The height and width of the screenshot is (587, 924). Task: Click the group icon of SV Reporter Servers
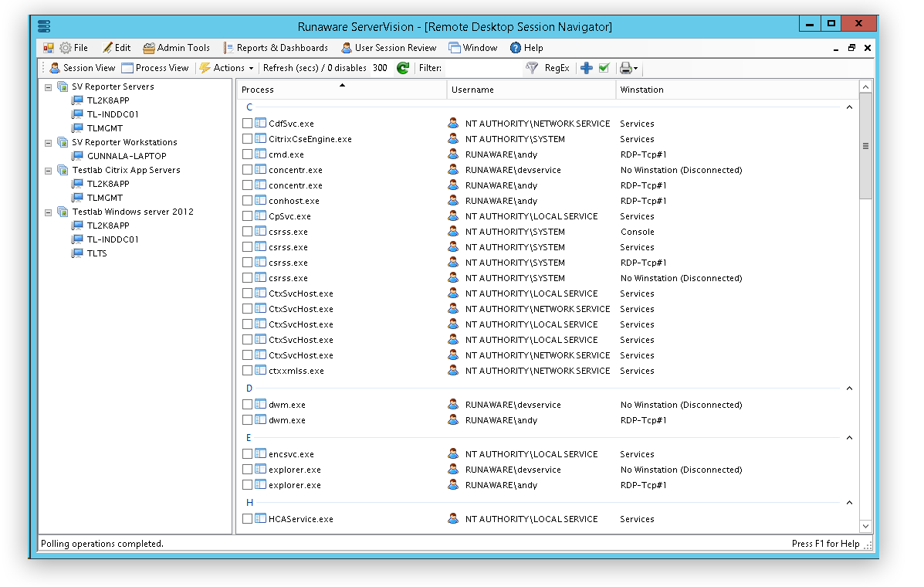click(63, 87)
